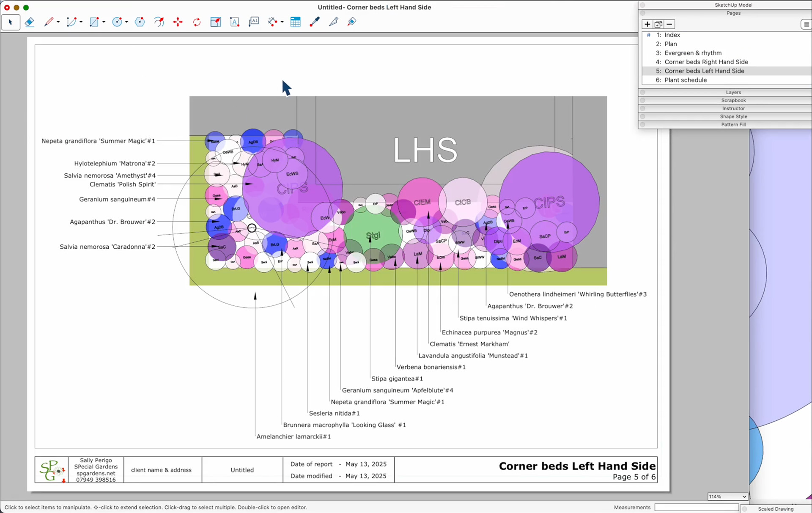Viewport: 812px width, 513px height.
Task: Pick the Line drawing tool
Action: coord(48,22)
